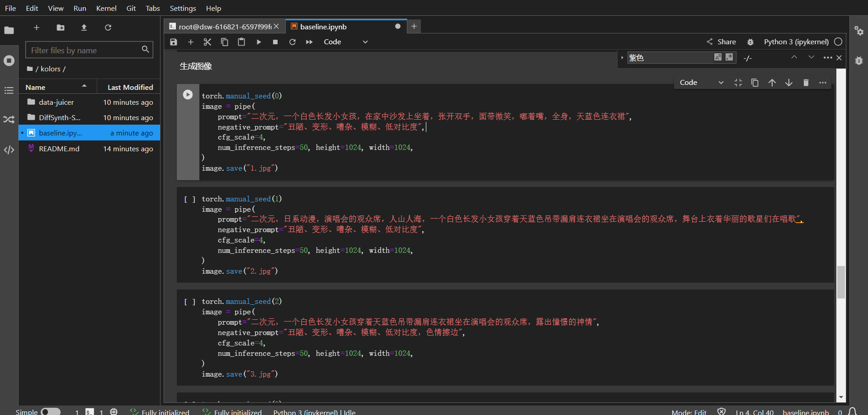
Task: Open the Table of Contents sidebar
Action: click(x=9, y=90)
